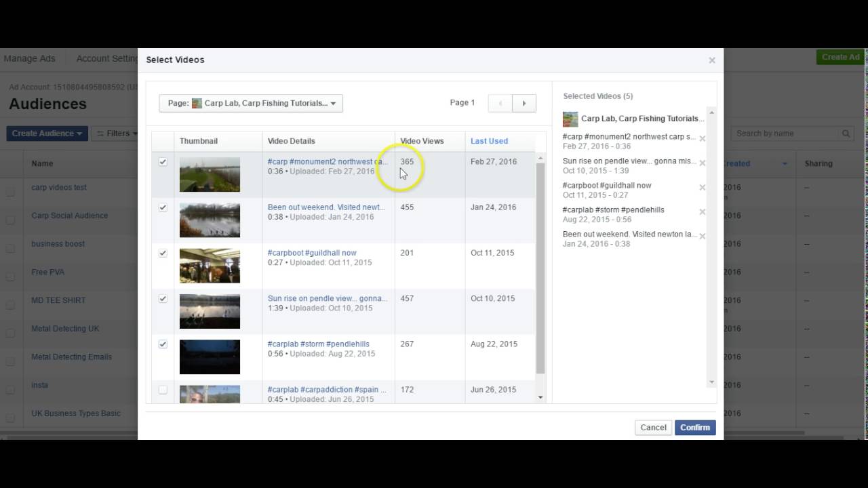868x488 pixels.
Task: Sort by Last Used column
Action: pyautogui.click(x=489, y=141)
